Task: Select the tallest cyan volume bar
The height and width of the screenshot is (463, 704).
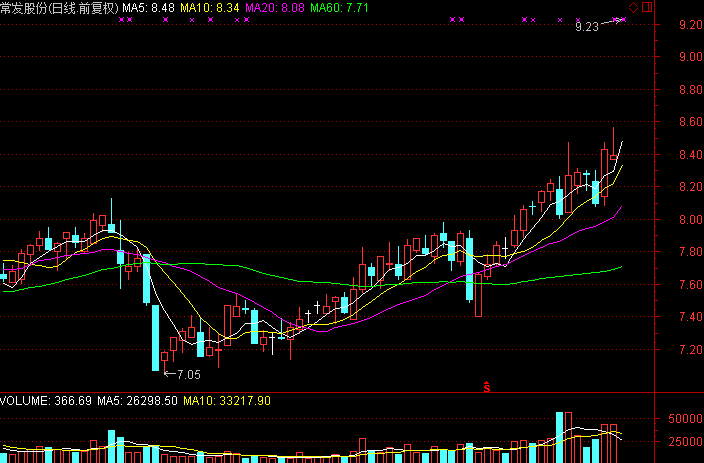Action: click(559, 437)
